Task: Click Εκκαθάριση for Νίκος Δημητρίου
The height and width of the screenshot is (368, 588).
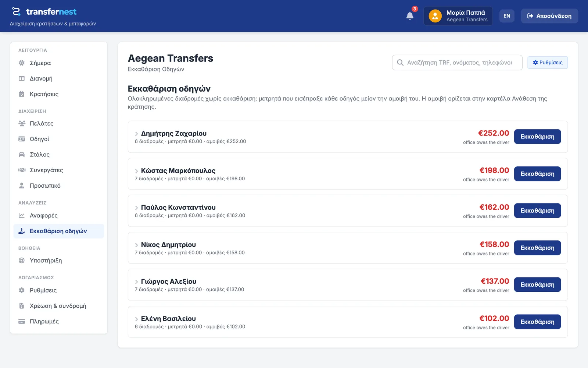Action: 537,248
